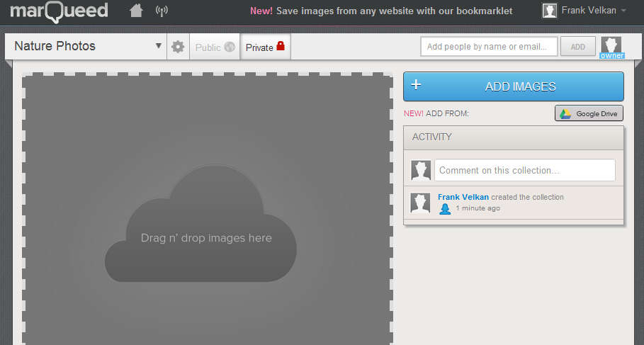
Task: Click the owner avatar badge
Action: [611, 47]
